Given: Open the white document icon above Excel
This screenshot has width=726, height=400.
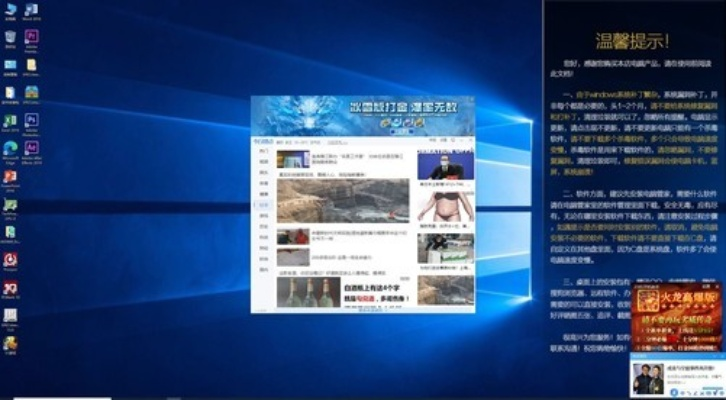Looking at the screenshot, I should [x=10, y=94].
